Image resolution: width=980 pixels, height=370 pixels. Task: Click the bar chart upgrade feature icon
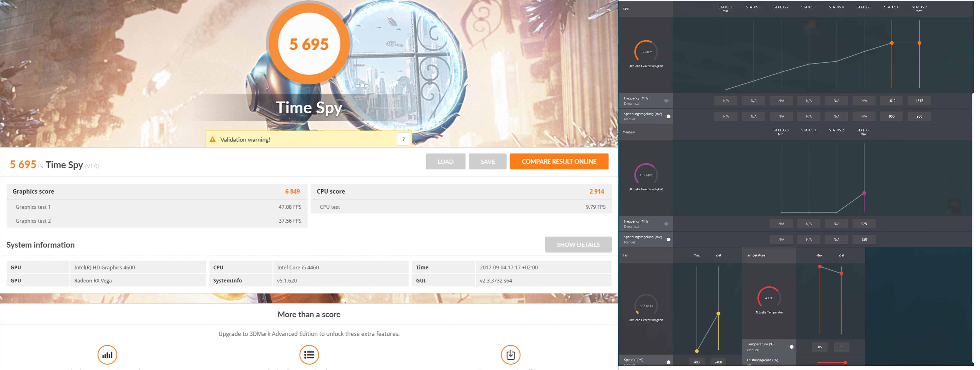[x=107, y=354]
